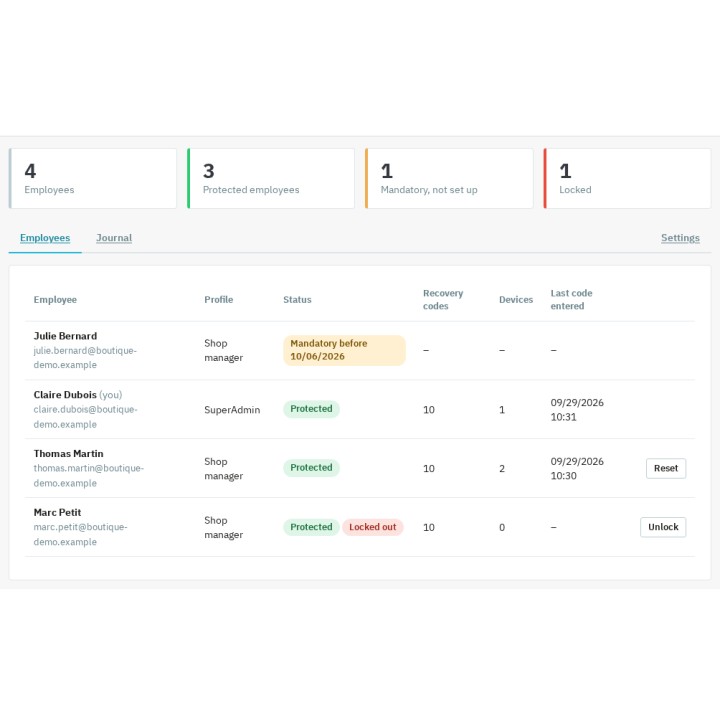Select the Claire Dubois employee name
This screenshot has height=720, width=720.
click(x=65, y=395)
